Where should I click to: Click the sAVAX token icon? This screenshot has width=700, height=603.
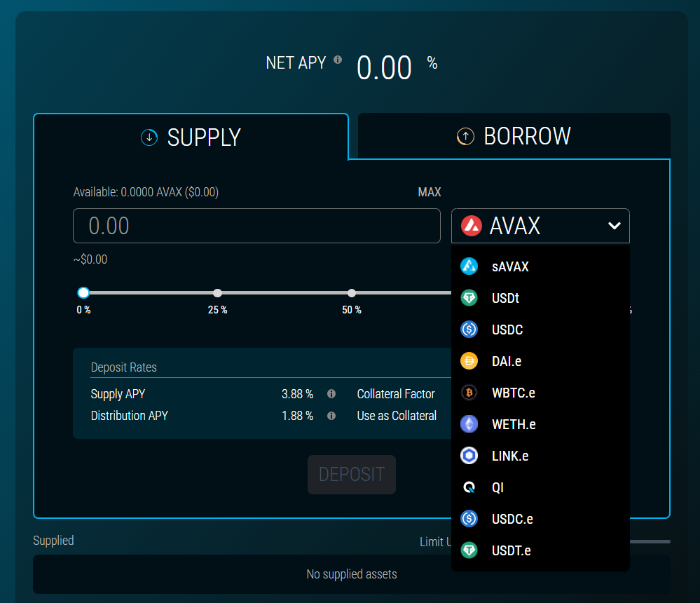click(469, 266)
